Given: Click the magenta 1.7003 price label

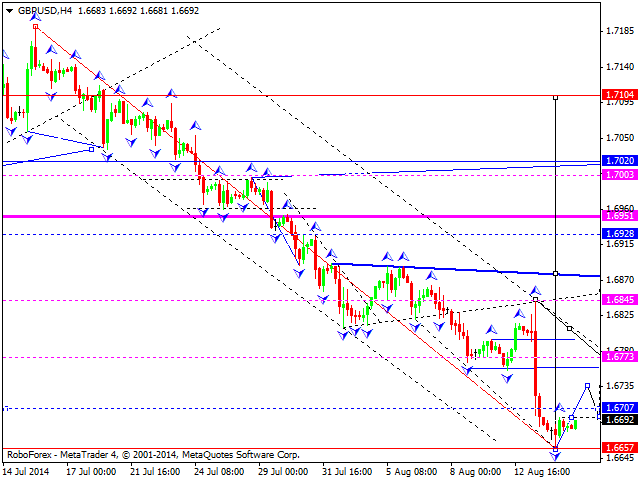Looking at the screenshot, I should [x=620, y=175].
